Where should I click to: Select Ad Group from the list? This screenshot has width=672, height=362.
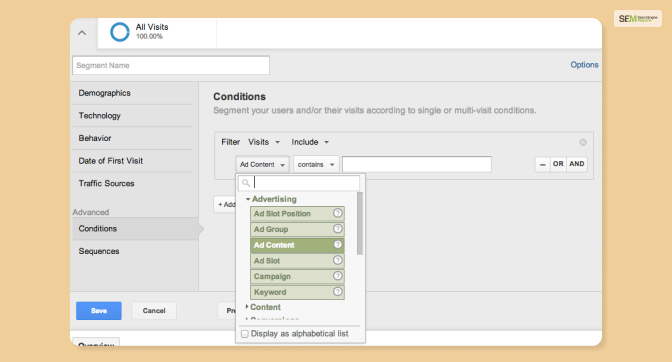297,229
